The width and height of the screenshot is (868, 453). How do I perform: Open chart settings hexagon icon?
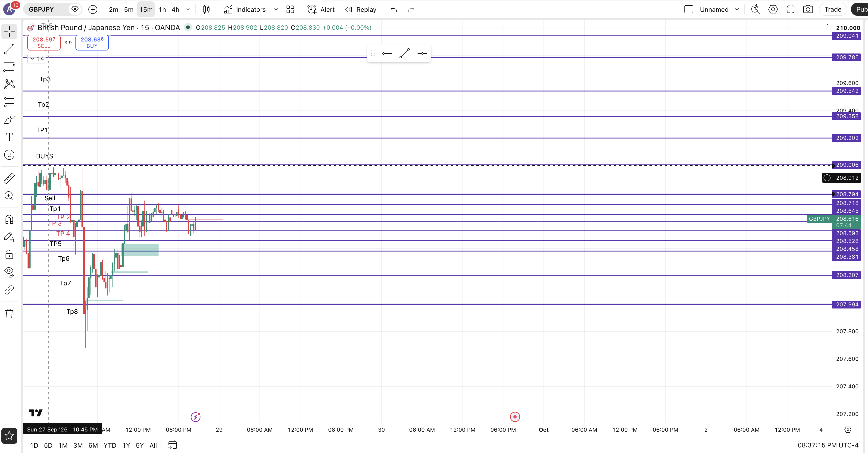pyautogui.click(x=773, y=9)
